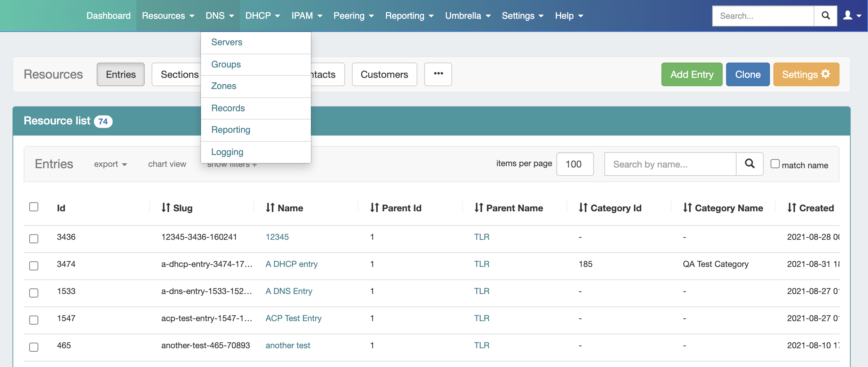Open the user account icon menu
The image size is (868, 367).
(x=852, y=16)
